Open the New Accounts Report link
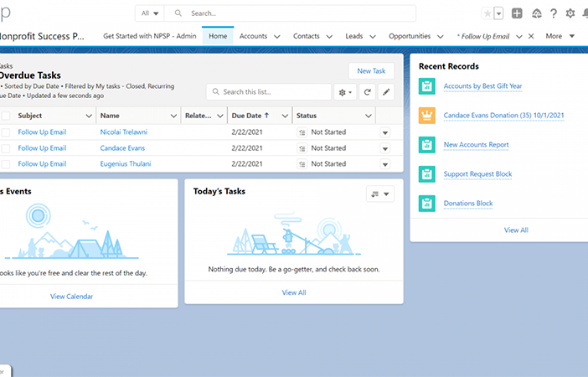The image size is (588, 377). coord(477,144)
